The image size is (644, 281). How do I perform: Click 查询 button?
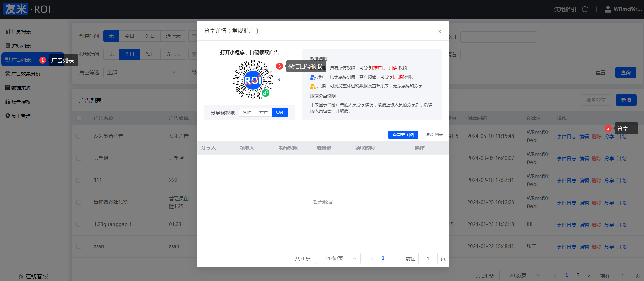[626, 72]
